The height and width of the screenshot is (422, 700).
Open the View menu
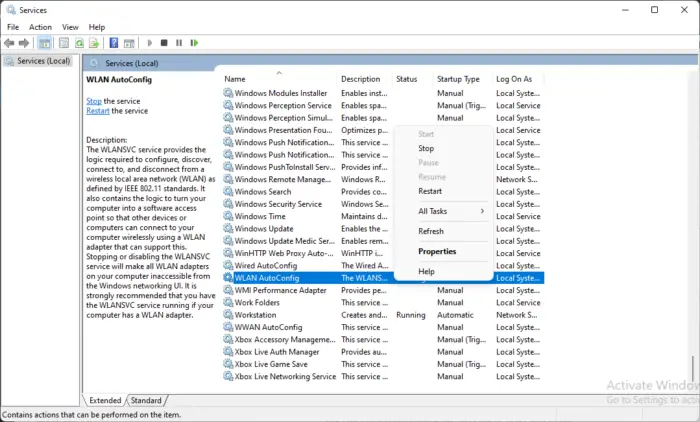click(70, 27)
